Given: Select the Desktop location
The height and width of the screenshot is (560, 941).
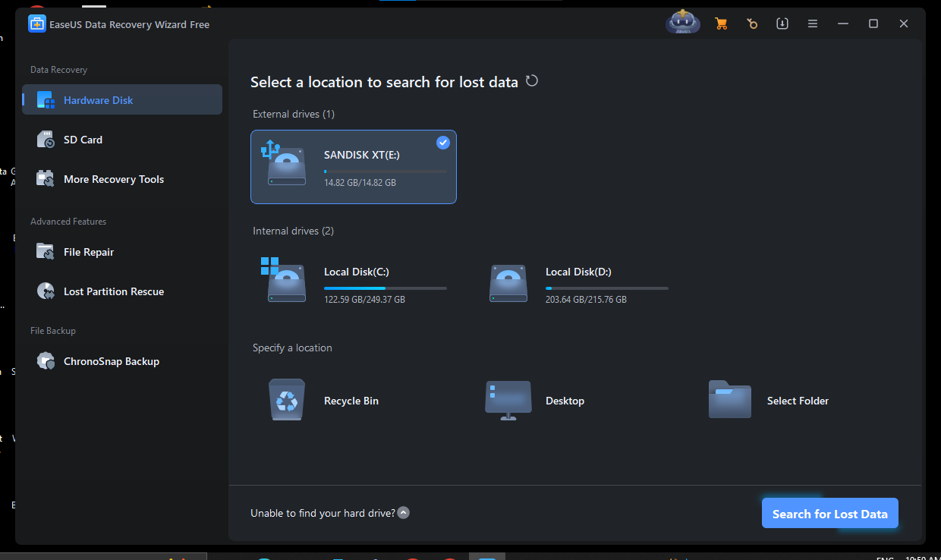Looking at the screenshot, I should point(574,400).
